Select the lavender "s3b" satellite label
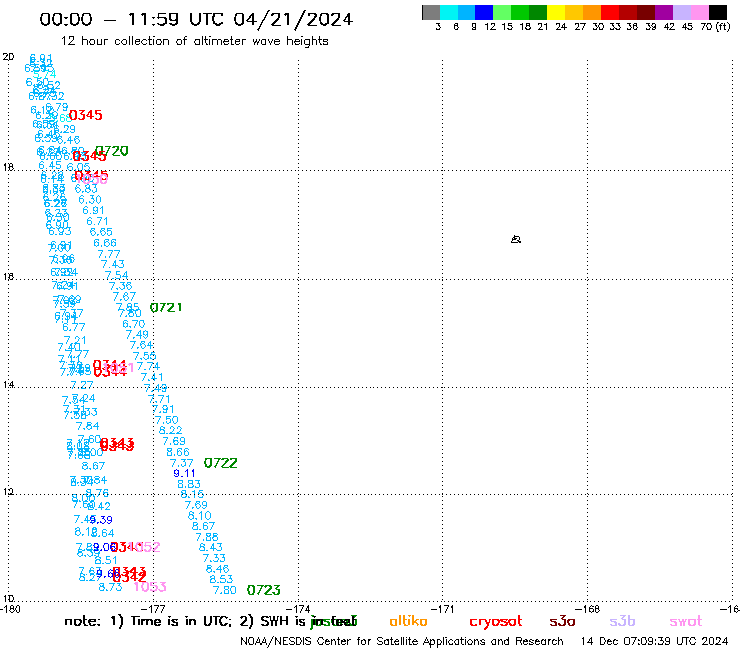Screen dimensions: 740x650 pyautogui.click(x=622, y=621)
